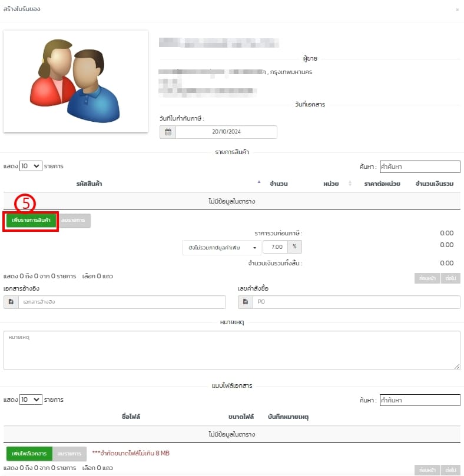Screen dimensions: 464x476
Task: Click the green add document file button
Action: 29,454
